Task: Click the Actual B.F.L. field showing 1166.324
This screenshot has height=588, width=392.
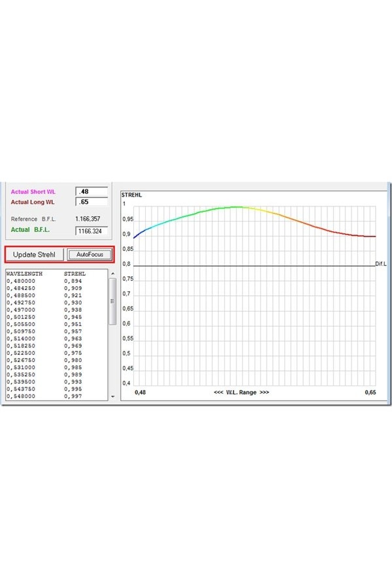Action: click(91, 231)
